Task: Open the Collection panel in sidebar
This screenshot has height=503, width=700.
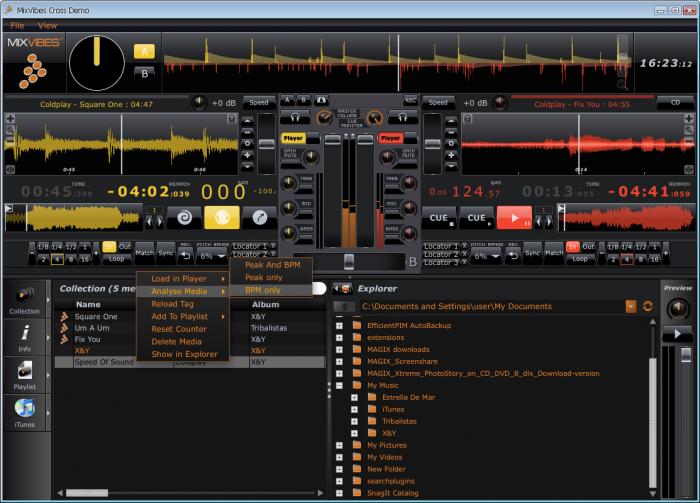Action: tap(25, 300)
